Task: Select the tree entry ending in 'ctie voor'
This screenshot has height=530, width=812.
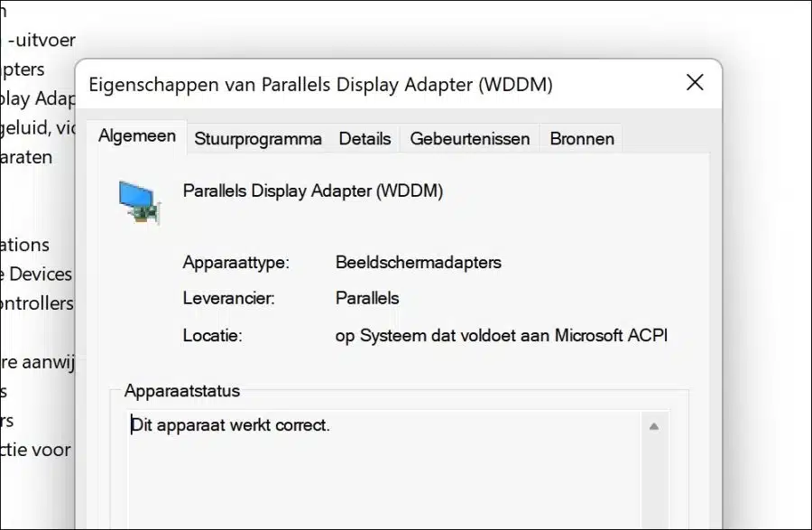Action: pos(35,450)
